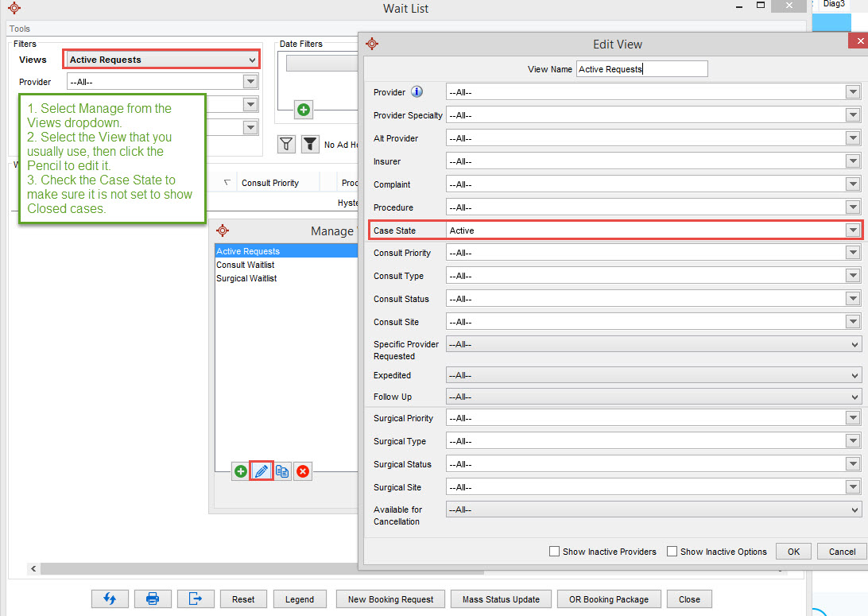Click the red delete view icon
The image size is (868, 616).
click(303, 471)
